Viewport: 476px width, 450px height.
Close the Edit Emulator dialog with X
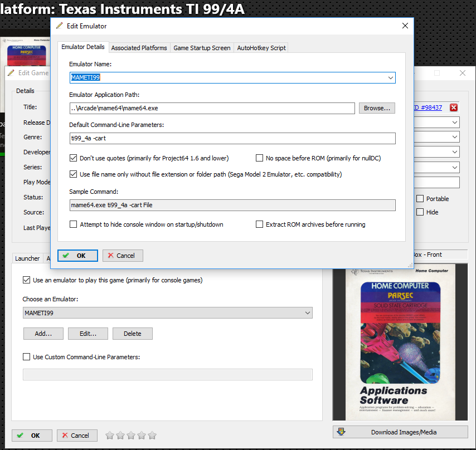point(405,26)
